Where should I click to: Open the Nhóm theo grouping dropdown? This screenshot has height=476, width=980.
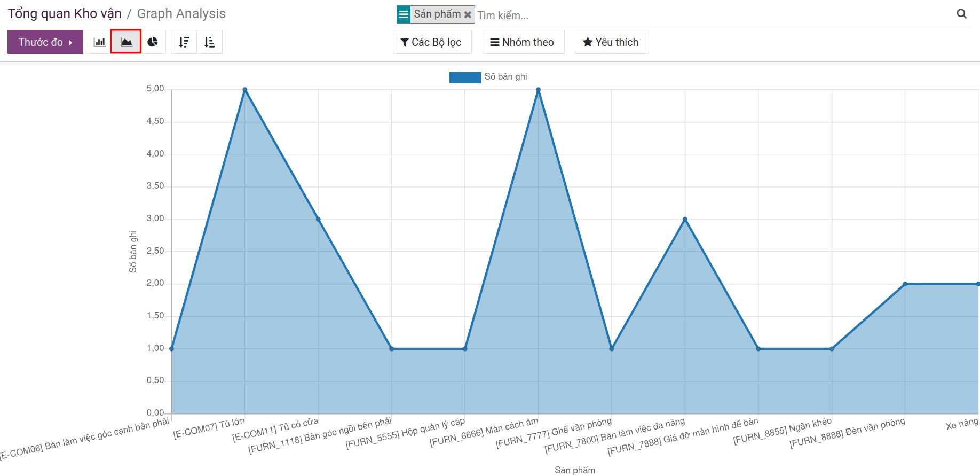523,42
